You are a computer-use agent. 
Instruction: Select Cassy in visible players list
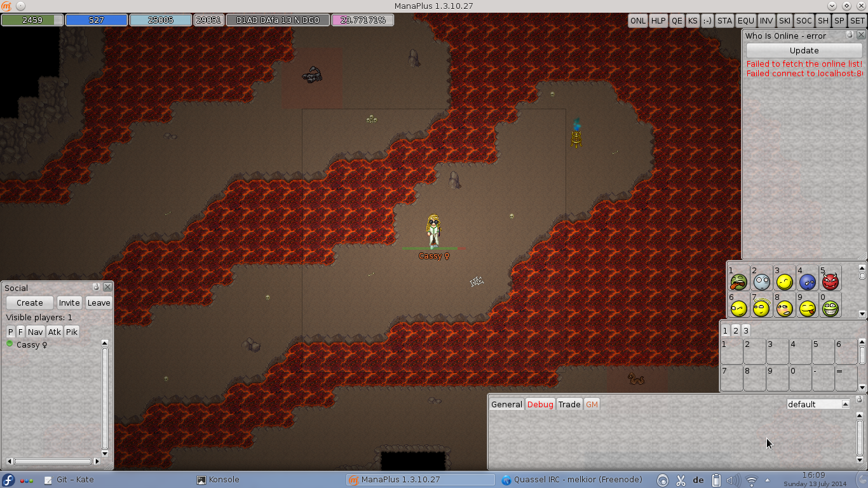click(x=32, y=344)
